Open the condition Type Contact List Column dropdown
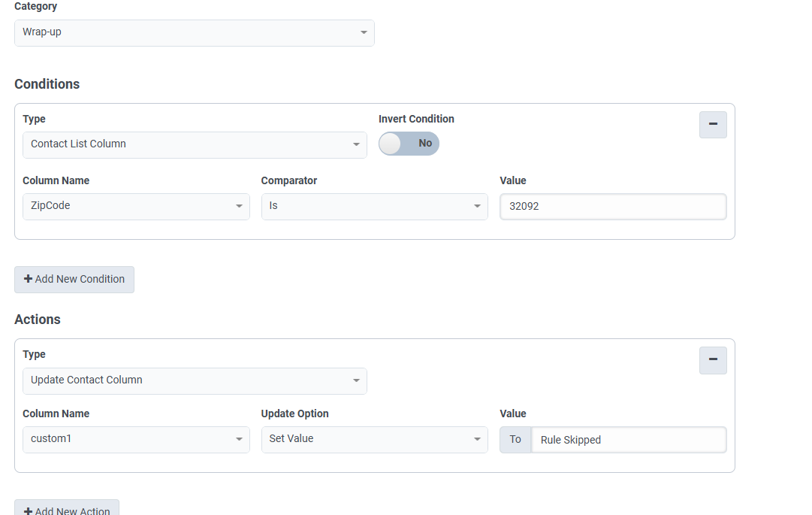 [195, 144]
